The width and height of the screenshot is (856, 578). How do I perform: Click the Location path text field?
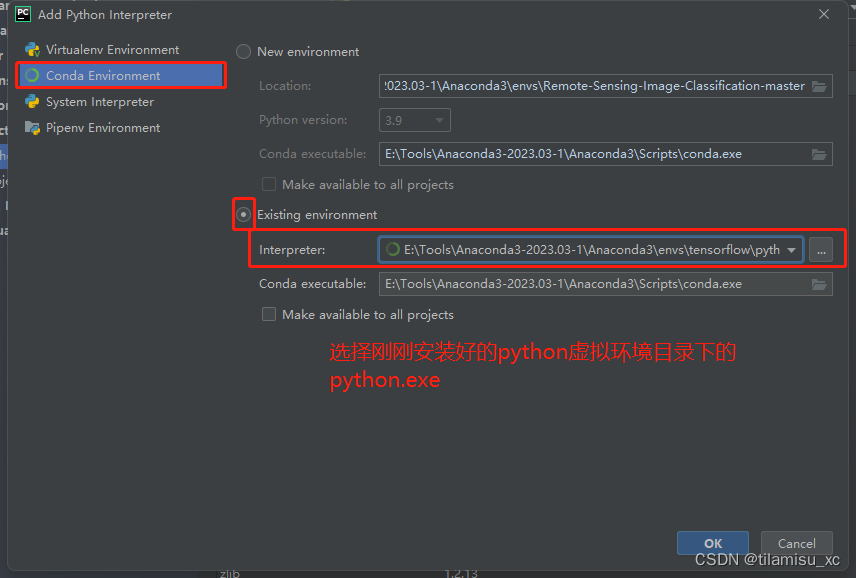click(606, 86)
